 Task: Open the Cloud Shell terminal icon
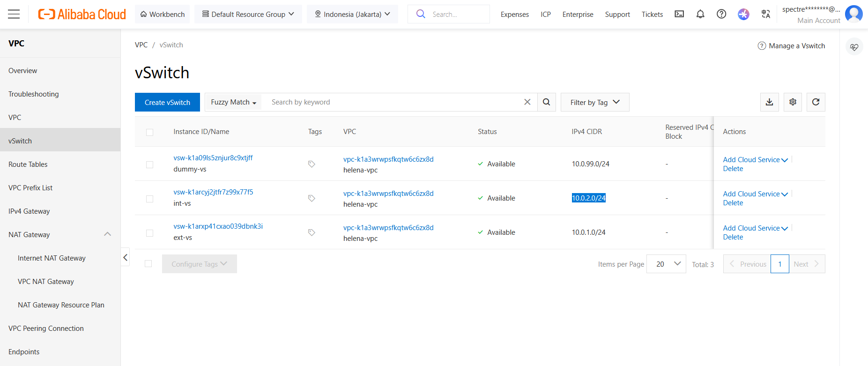(679, 14)
